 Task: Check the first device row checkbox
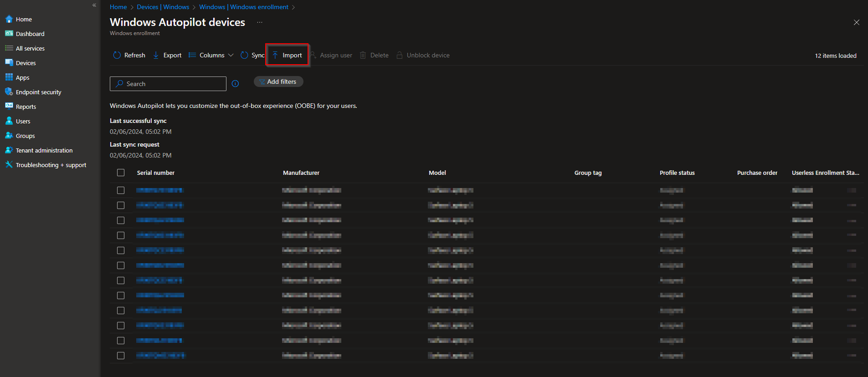[121, 190]
